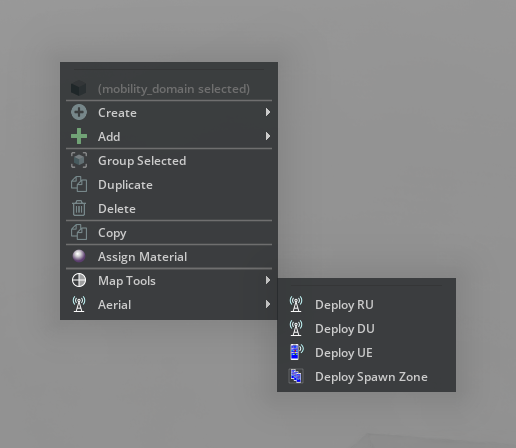Click the '(mobility_domain selected)' header text
Image resolution: width=516 pixels, height=448 pixels.
click(174, 89)
